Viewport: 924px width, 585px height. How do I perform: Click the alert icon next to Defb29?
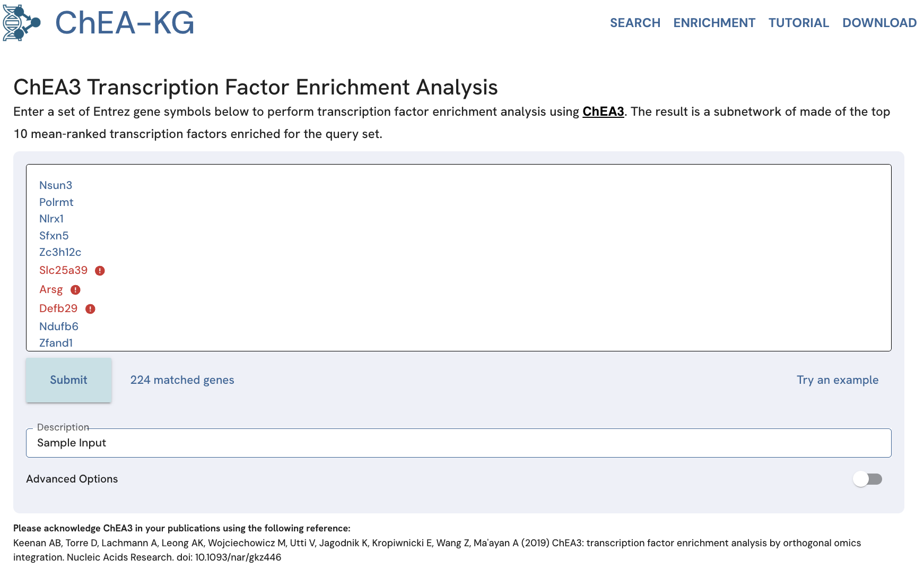click(90, 309)
